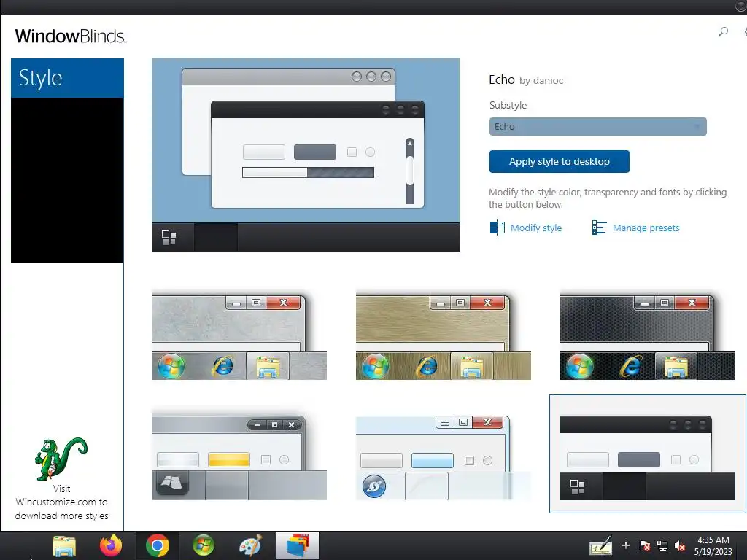Screen dimensions: 747x560
Task: Click the large Echo preview image
Action: [306, 155]
